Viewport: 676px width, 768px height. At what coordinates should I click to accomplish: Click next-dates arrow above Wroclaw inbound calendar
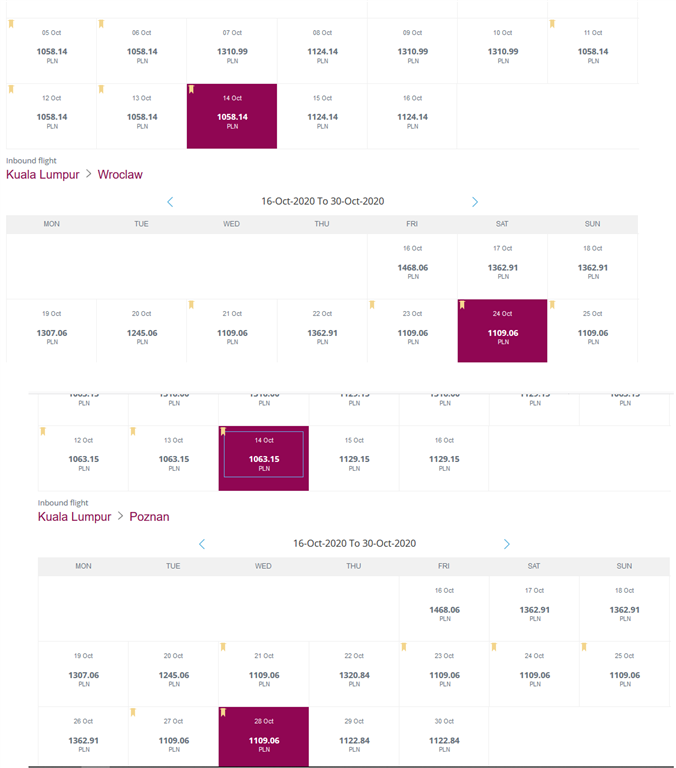[475, 202]
